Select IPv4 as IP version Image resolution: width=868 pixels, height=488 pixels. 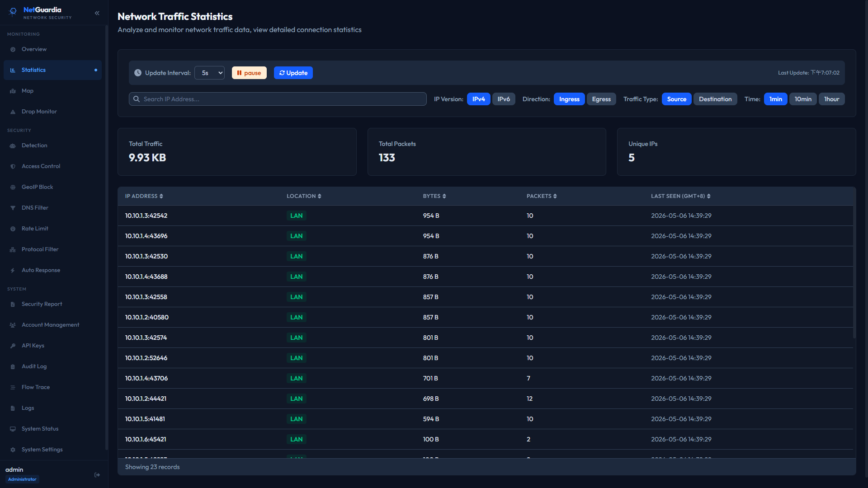click(x=478, y=99)
